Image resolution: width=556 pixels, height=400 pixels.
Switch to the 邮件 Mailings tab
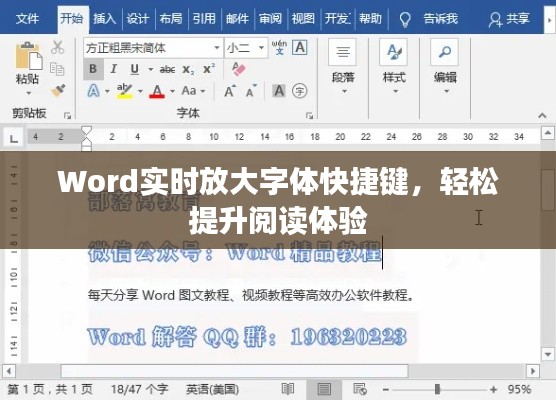coord(237,18)
